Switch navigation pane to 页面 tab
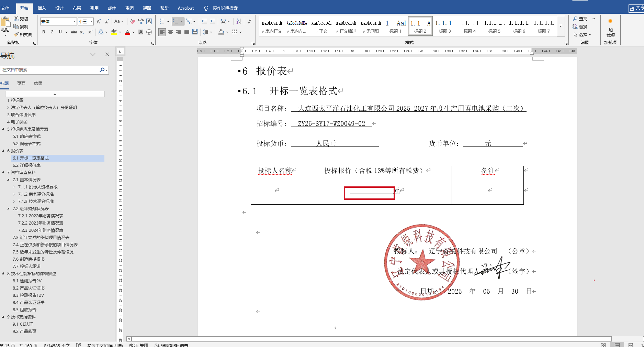The width and height of the screenshot is (644, 347). [x=21, y=84]
